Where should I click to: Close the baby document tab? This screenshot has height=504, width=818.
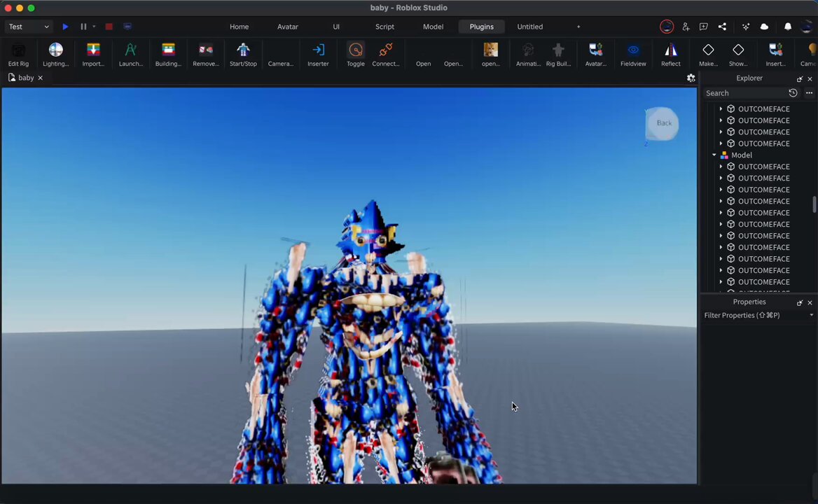(40, 78)
